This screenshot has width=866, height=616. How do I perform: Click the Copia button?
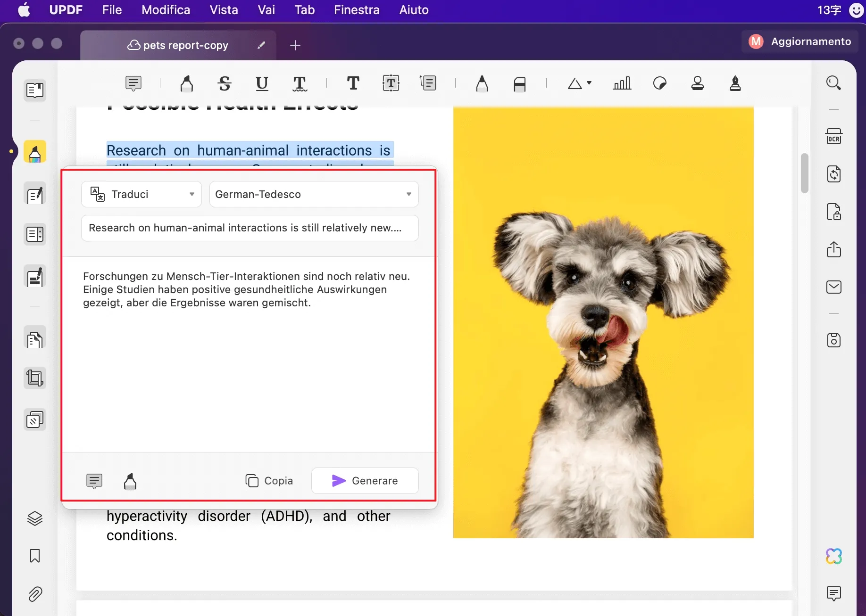pyautogui.click(x=269, y=481)
